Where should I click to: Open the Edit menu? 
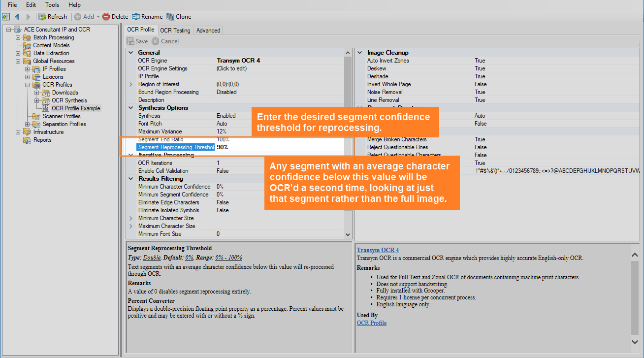(x=31, y=5)
